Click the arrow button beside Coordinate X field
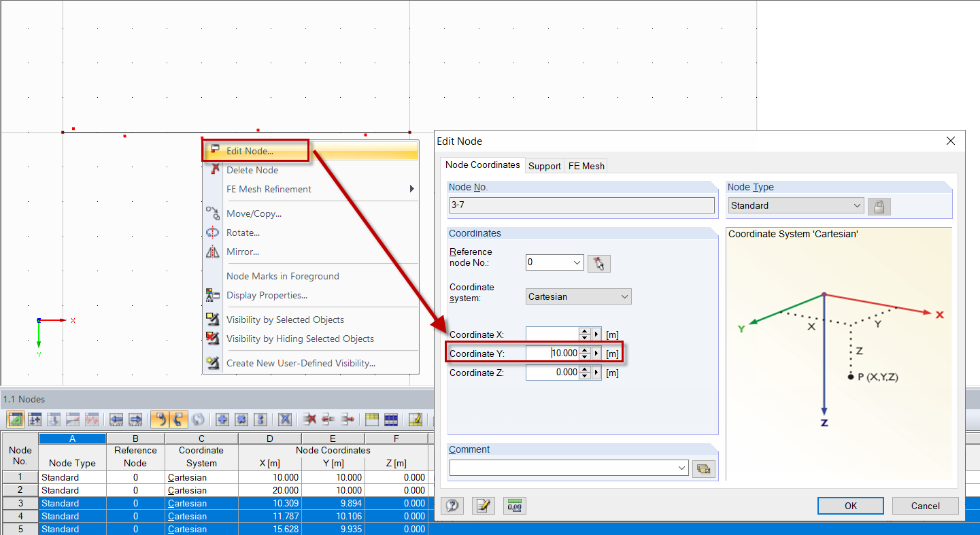 pos(597,334)
